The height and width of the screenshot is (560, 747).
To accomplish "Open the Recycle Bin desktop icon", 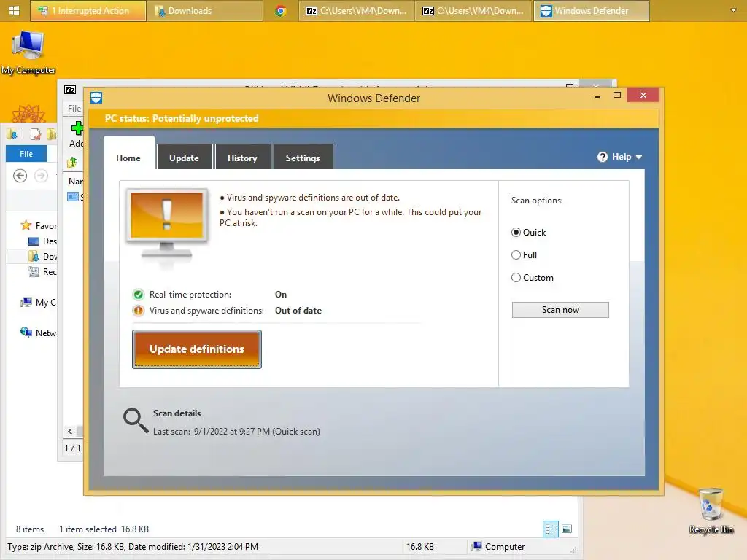I will click(711, 510).
